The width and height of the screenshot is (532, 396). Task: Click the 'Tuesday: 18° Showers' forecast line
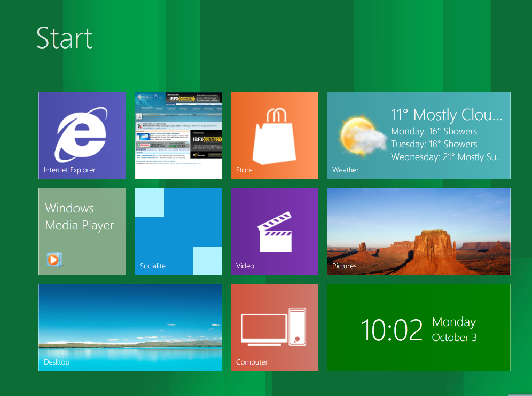[x=434, y=144]
